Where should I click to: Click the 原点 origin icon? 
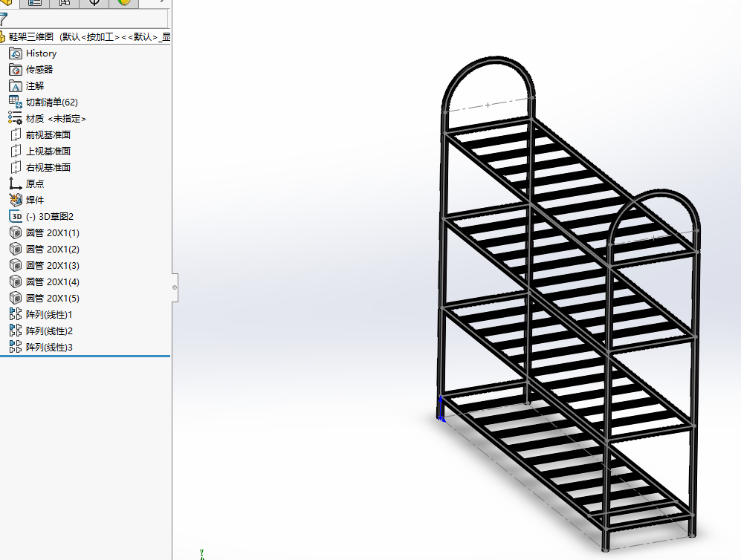pos(15,184)
